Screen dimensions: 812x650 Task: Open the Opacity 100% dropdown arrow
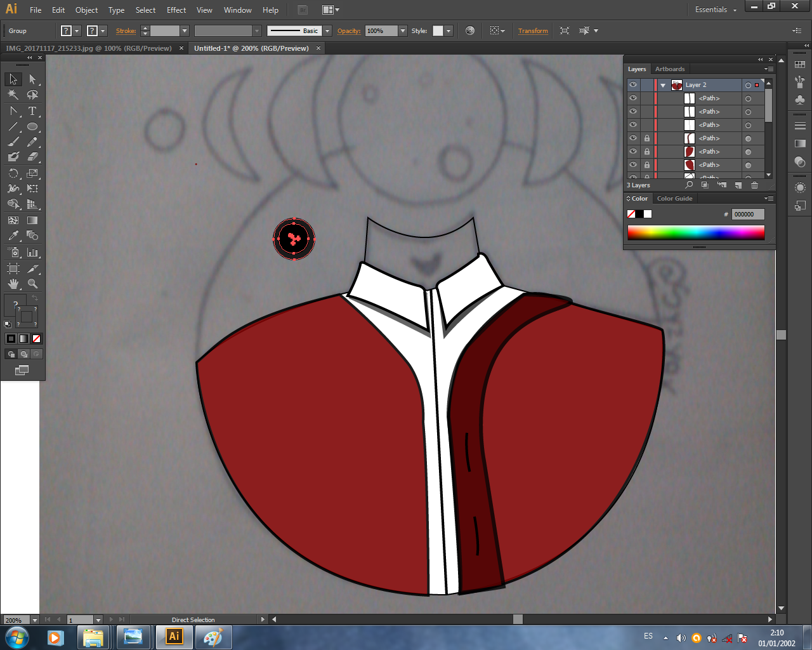(403, 30)
